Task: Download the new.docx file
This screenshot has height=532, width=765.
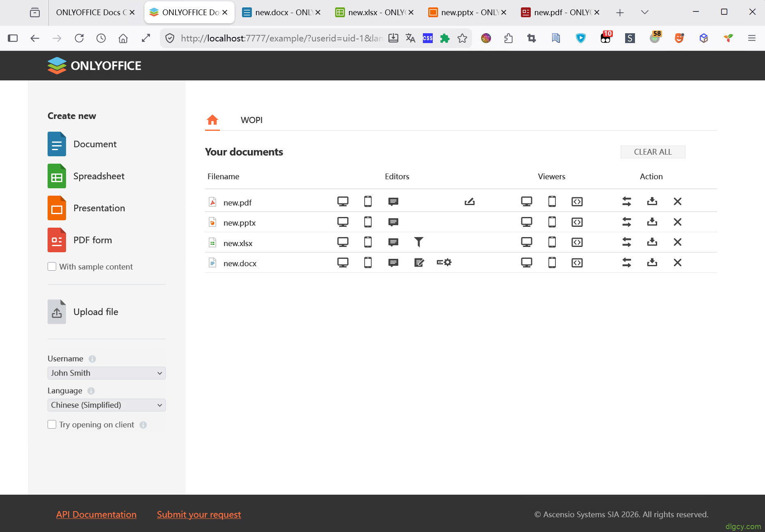Action: pyautogui.click(x=652, y=263)
